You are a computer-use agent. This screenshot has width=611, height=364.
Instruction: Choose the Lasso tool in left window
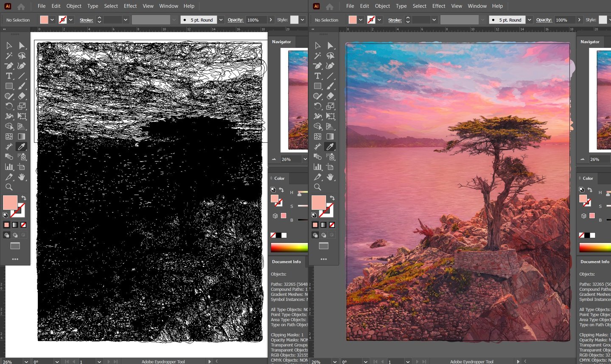click(x=22, y=56)
